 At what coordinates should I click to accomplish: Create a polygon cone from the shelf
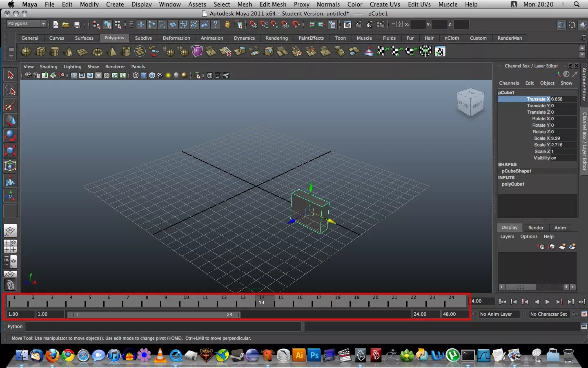point(69,52)
